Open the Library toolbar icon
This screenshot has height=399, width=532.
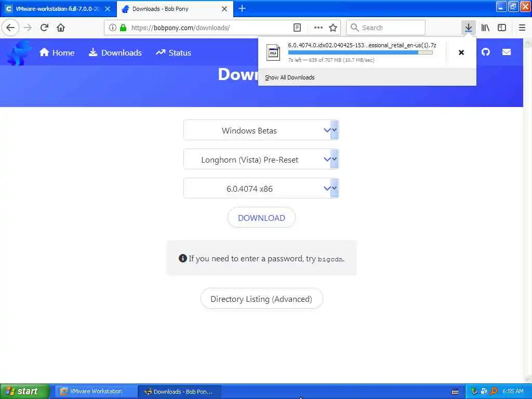click(485, 28)
